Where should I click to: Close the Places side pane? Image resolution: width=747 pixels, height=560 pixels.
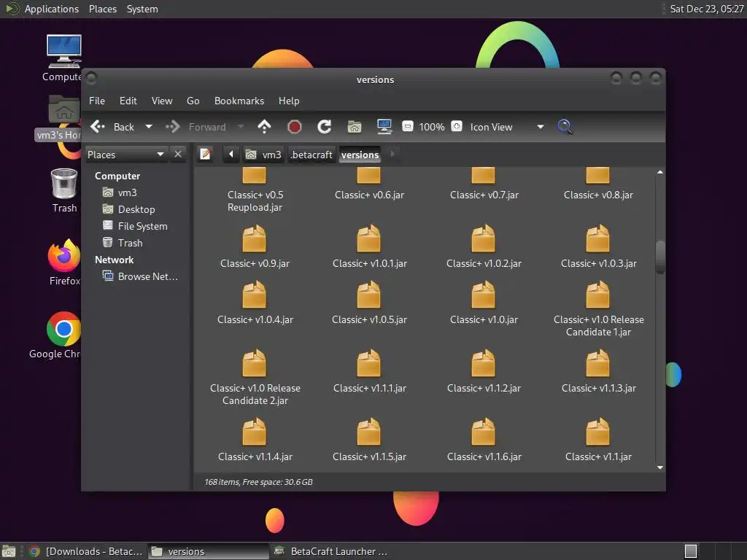pyautogui.click(x=178, y=154)
